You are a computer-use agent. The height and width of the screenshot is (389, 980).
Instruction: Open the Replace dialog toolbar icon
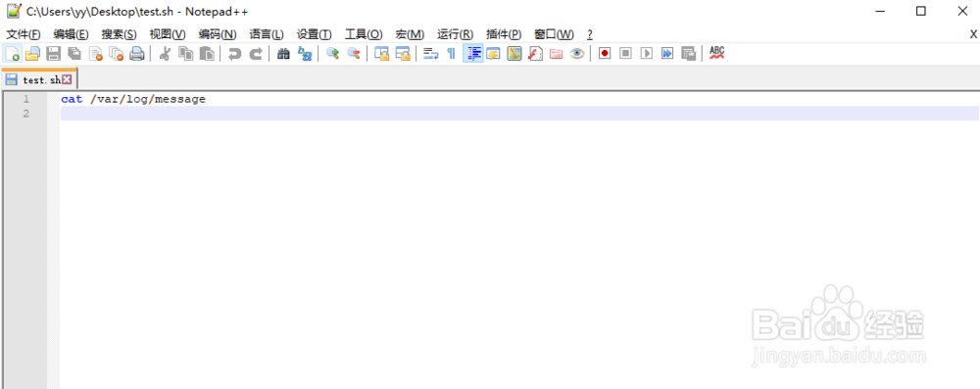[305, 54]
